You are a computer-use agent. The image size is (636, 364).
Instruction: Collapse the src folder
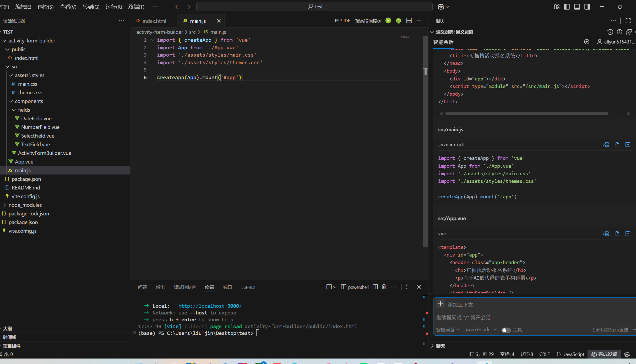pyautogui.click(x=8, y=67)
